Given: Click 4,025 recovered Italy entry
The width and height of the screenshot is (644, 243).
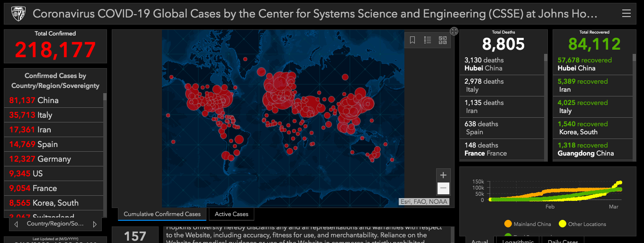Looking at the screenshot, I should tap(592, 107).
